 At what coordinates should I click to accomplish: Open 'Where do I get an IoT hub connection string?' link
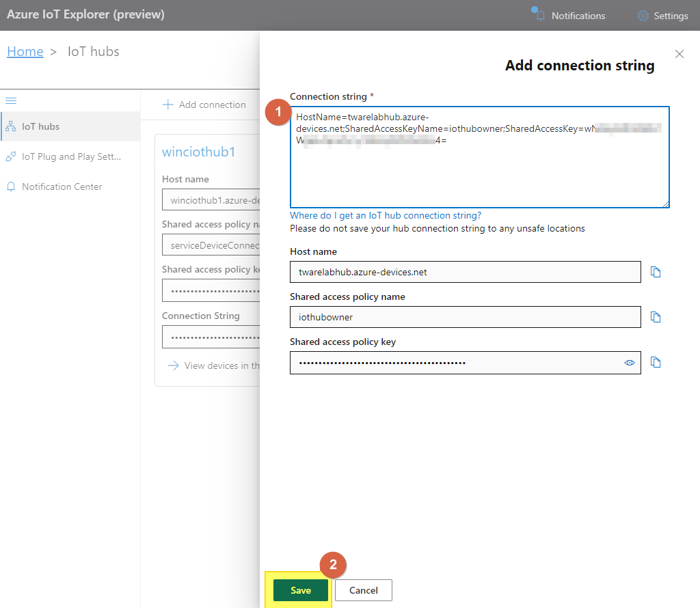click(x=386, y=215)
